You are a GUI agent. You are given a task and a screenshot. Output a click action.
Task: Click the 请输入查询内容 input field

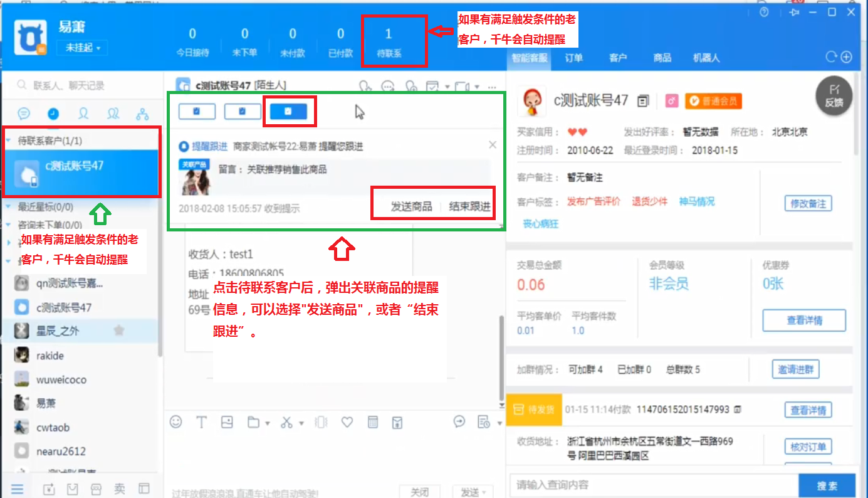654,485
